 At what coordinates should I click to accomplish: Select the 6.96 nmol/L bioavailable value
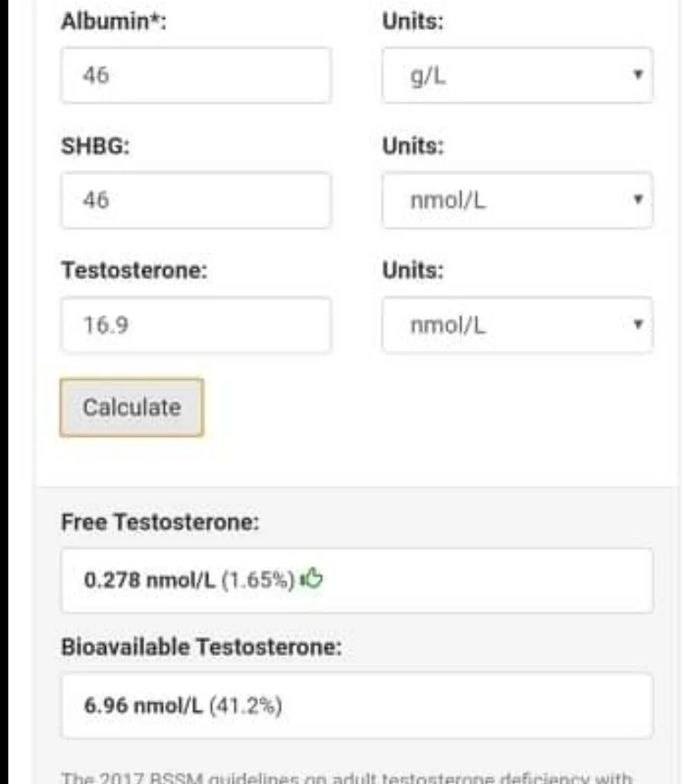click(x=144, y=705)
